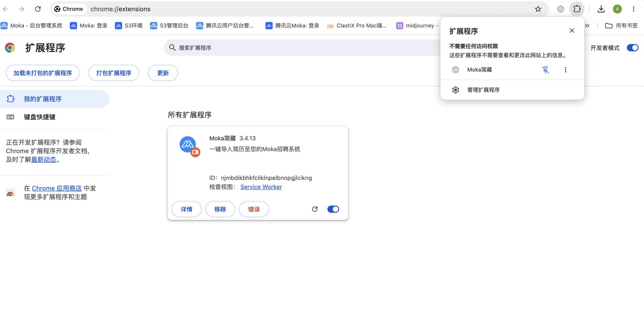Click Moka简藏 entry in extensions popup
Image resolution: width=644 pixels, height=318 pixels.
pos(480,70)
